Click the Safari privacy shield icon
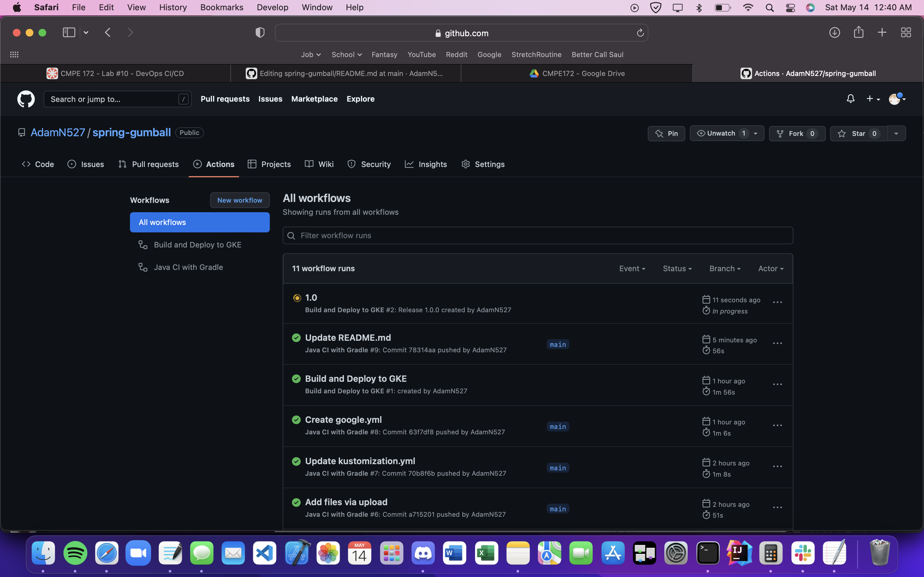Screen dimensions: 924x577 (260, 33)
